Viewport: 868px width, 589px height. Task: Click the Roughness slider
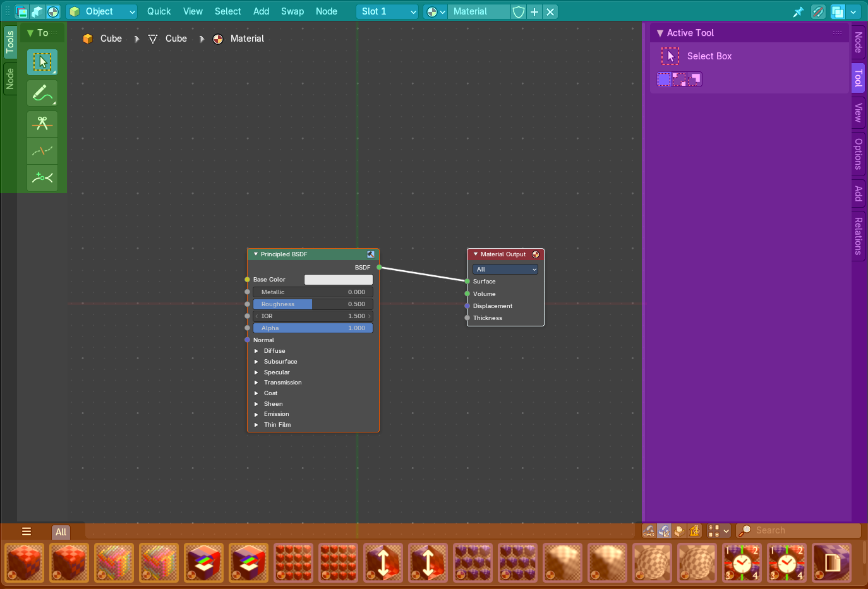pos(313,304)
